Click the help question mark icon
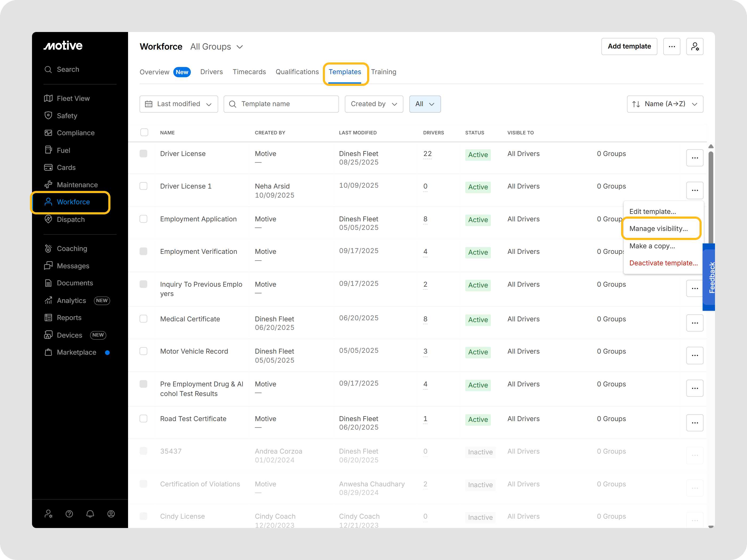The image size is (747, 560). [x=69, y=513]
